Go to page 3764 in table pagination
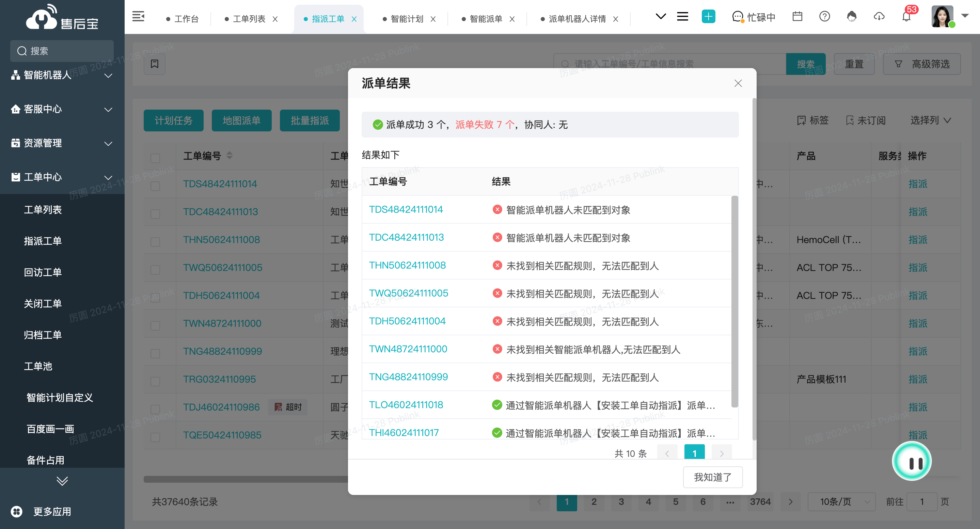Image resolution: width=980 pixels, height=529 pixels. [760, 502]
